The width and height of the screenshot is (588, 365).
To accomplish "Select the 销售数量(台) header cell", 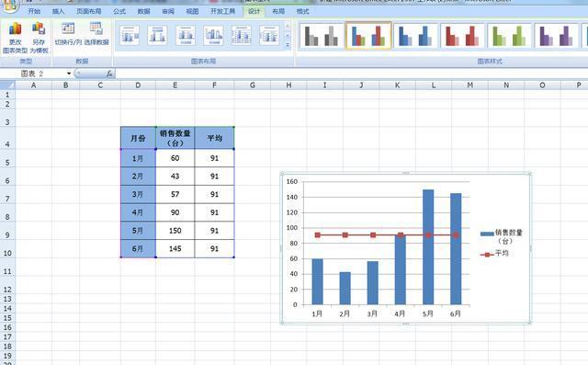I will 175,138.
